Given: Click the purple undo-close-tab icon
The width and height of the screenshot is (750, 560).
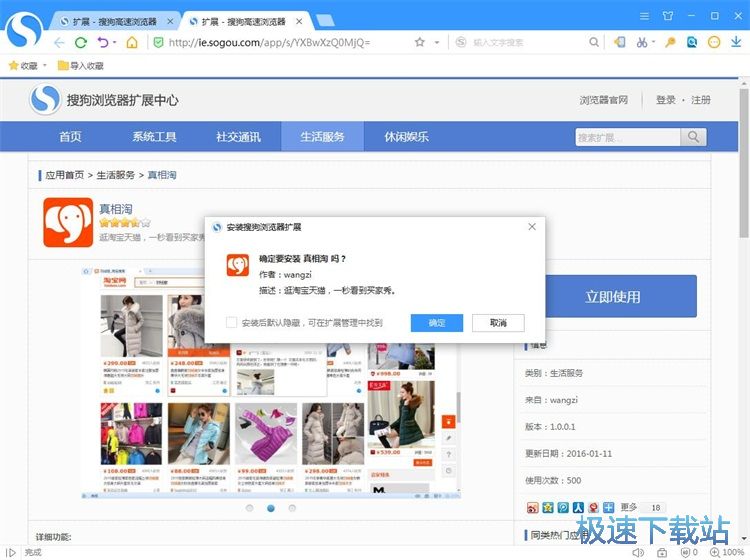Looking at the screenshot, I should click(103, 43).
